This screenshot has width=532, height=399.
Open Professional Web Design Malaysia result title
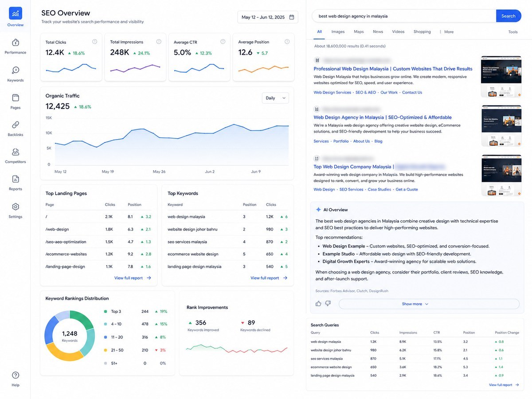click(393, 69)
